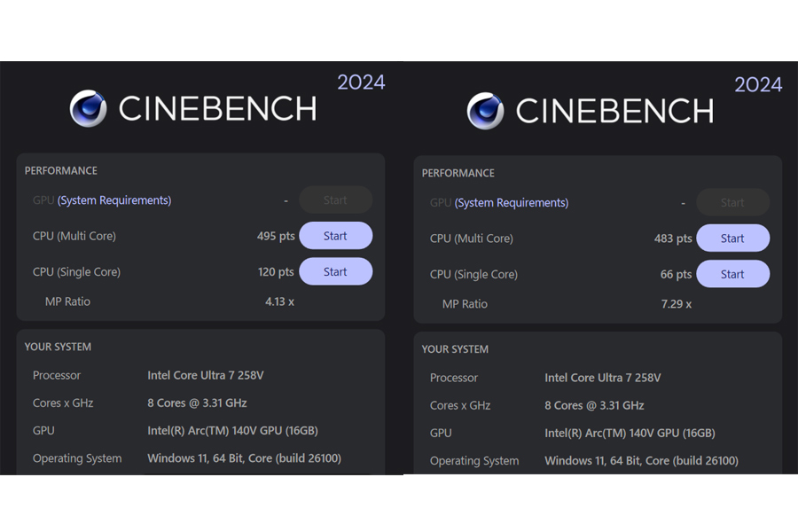Select the 120 pts single core score

[276, 272]
